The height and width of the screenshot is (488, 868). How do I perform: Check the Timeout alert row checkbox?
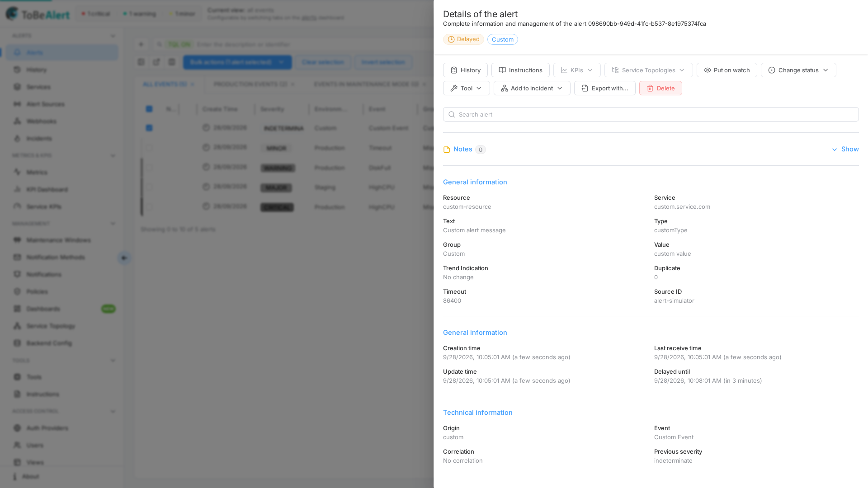pos(149,148)
